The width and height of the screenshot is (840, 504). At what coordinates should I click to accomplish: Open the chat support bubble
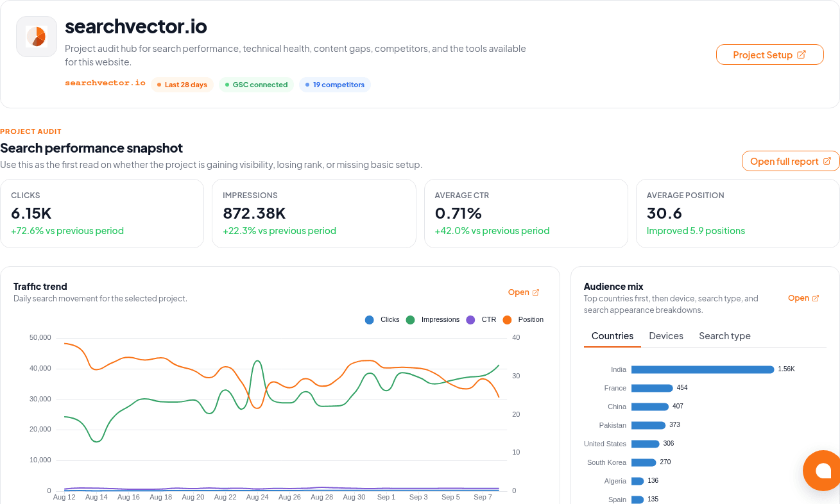point(822,471)
